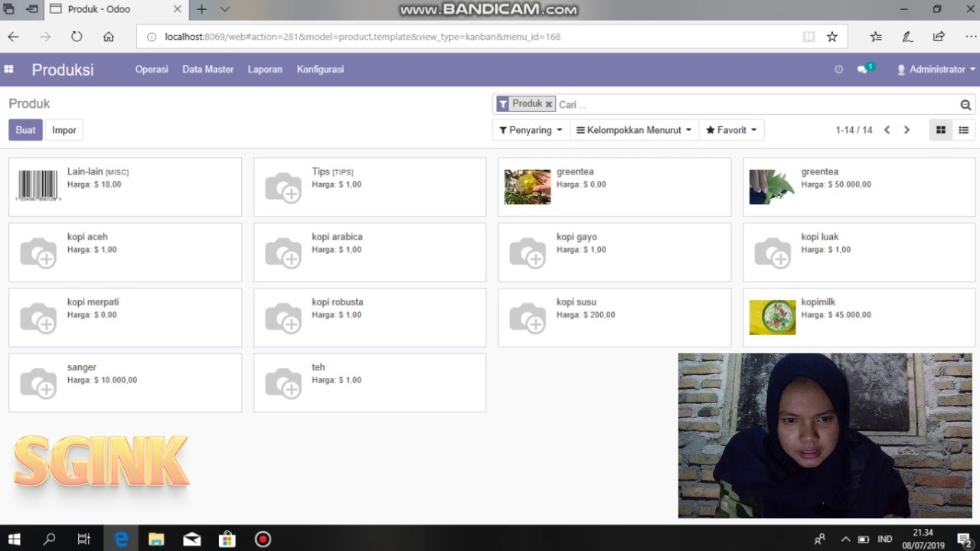This screenshot has width=980, height=551.
Task: Open the taskbar clock and date
Action: pyautogui.click(x=923, y=539)
